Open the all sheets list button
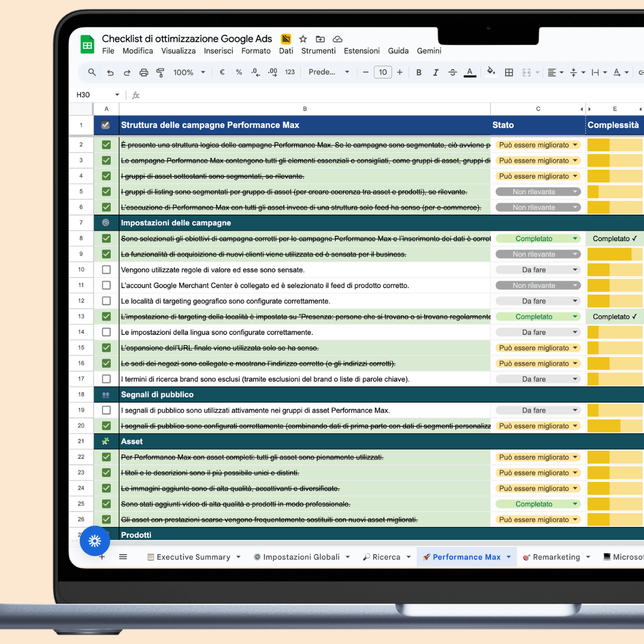 coord(123,557)
